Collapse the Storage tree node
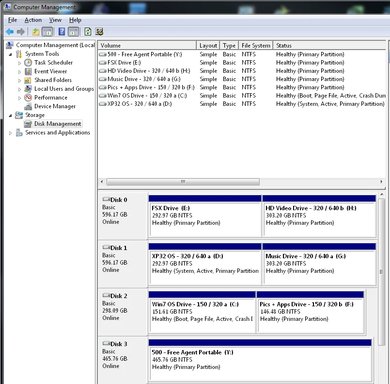 point(10,115)
